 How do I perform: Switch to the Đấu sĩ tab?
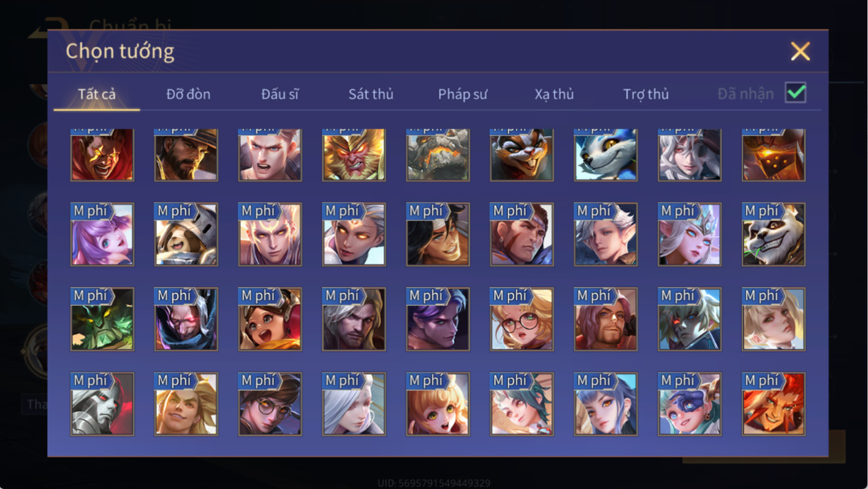coord(279,94)
